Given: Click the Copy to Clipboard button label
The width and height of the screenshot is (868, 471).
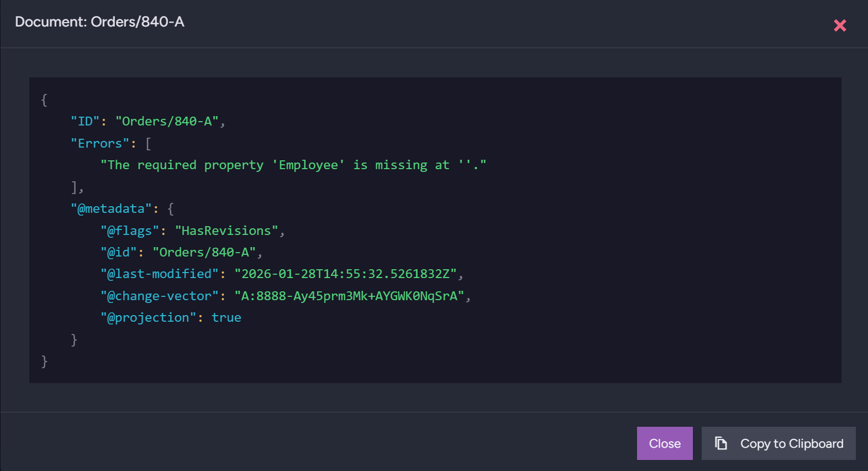Looking at the screenshot, I should tap(791, 444).
